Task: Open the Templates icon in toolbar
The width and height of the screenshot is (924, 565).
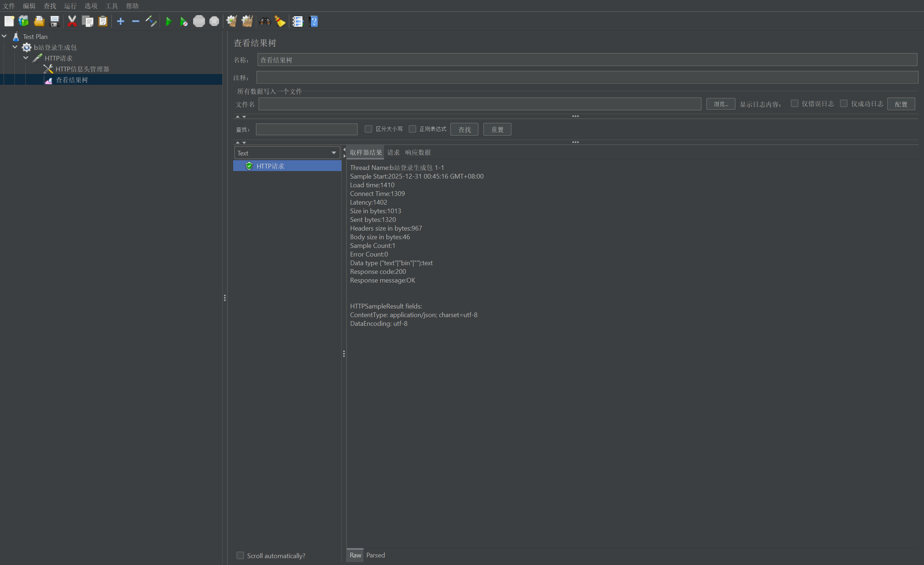Action: tap(23, 21)
